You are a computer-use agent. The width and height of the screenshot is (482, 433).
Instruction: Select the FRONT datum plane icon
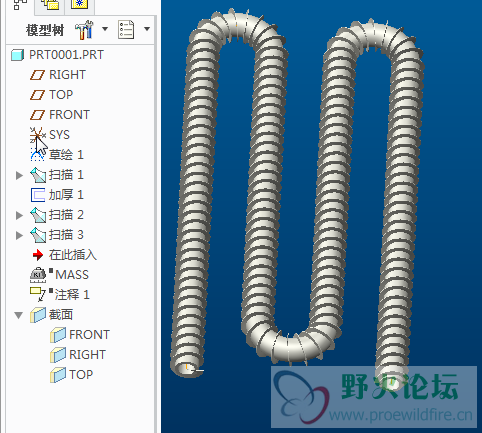tap(37, 115)
